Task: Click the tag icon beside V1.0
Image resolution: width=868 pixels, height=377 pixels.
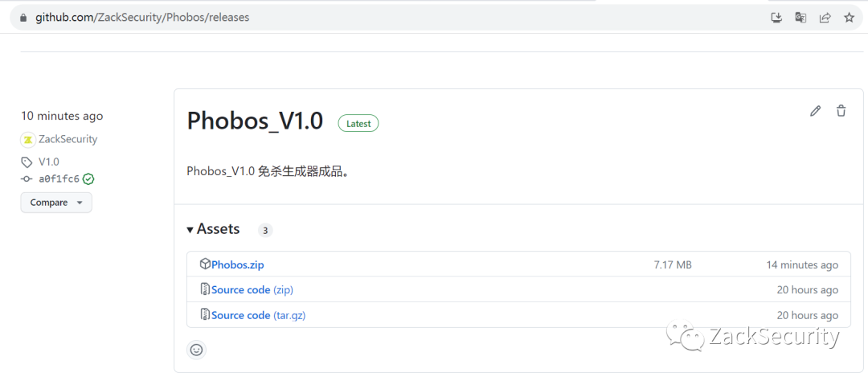Action: point(27,162)
